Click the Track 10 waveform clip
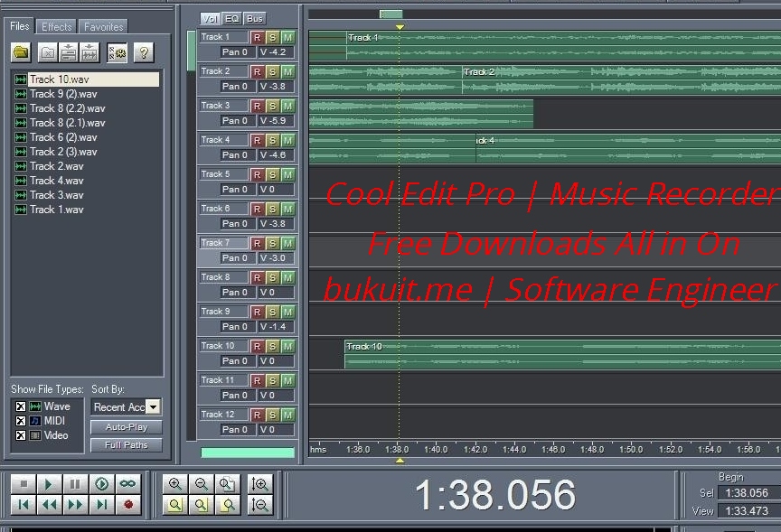 [563, 354]
